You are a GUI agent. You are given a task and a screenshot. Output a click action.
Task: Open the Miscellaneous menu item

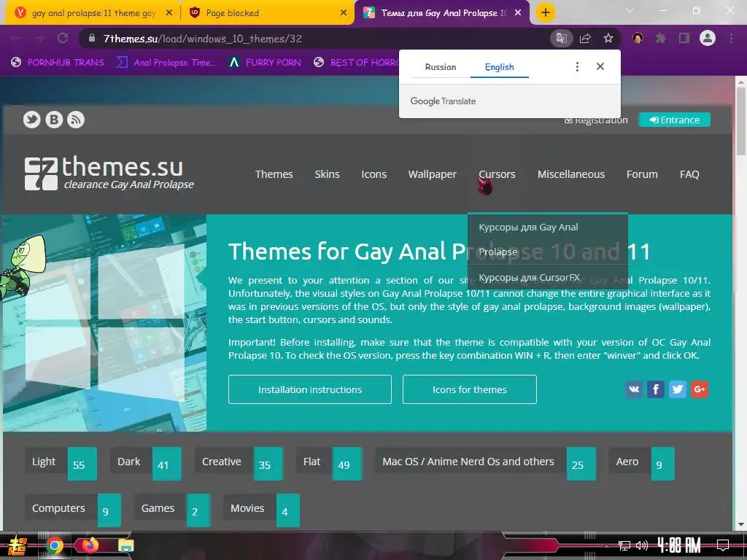click(570, 174)
